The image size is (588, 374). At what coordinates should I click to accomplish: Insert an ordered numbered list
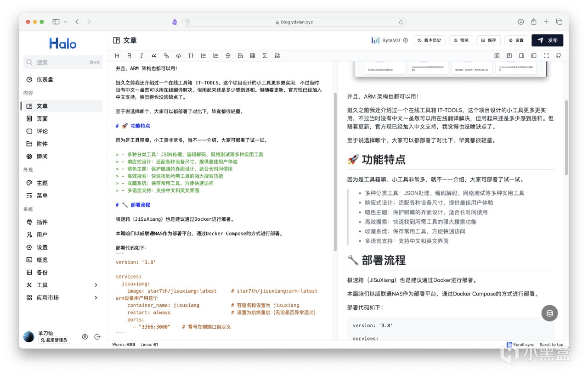click(x=215, y=56)
